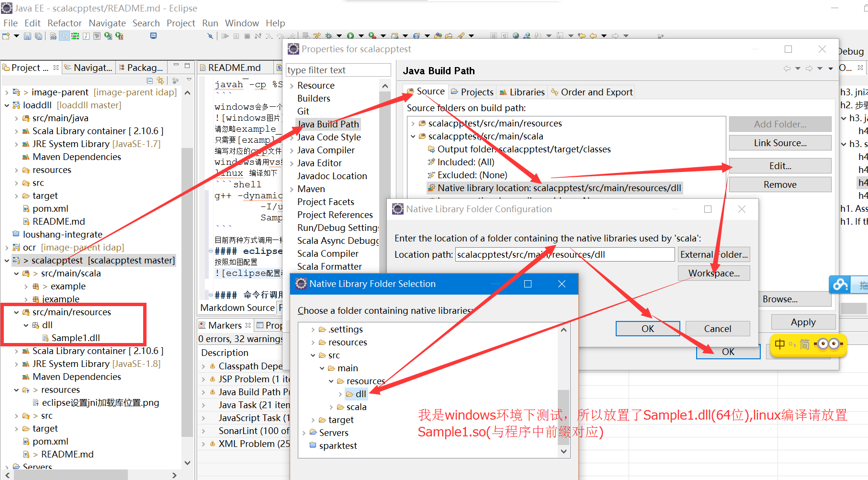
Task: Open the Refactor menu
Action: (x=65, y=23)
